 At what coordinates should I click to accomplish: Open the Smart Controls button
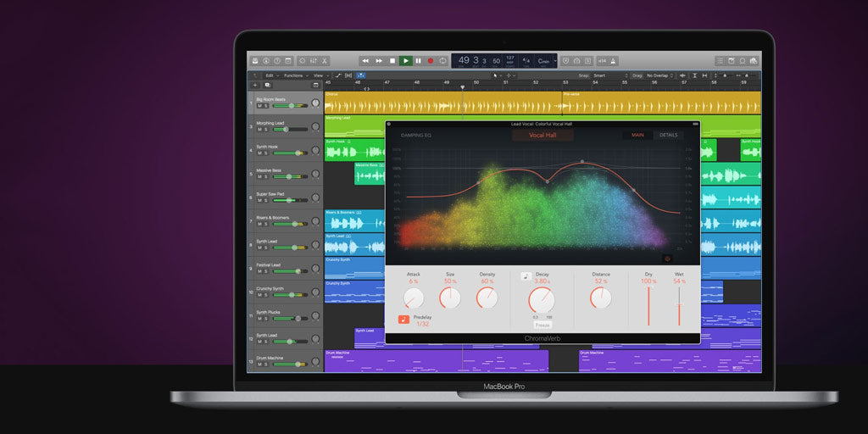[x=303, y=61]
